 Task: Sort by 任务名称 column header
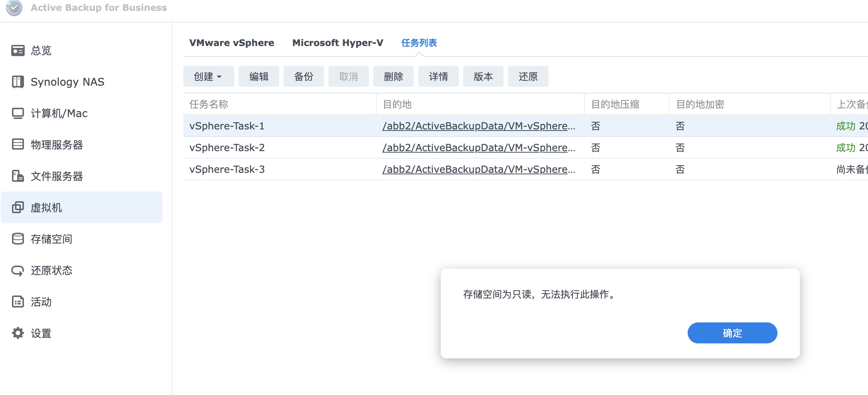(280, 104)
